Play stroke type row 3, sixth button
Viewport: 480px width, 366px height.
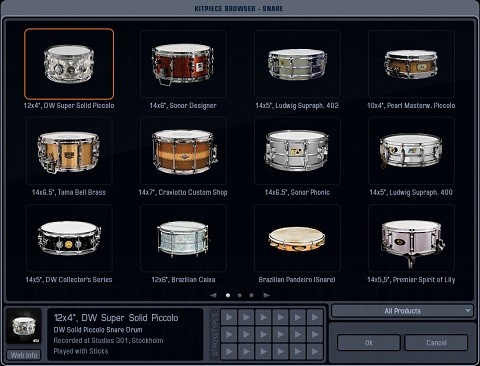[315, 351]
